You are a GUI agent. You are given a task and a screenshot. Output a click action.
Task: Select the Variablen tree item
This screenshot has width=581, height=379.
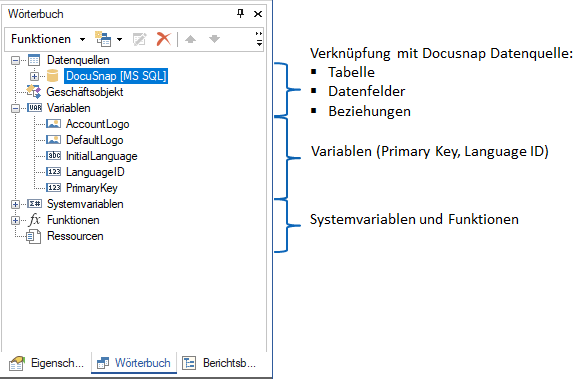(69, 108)
